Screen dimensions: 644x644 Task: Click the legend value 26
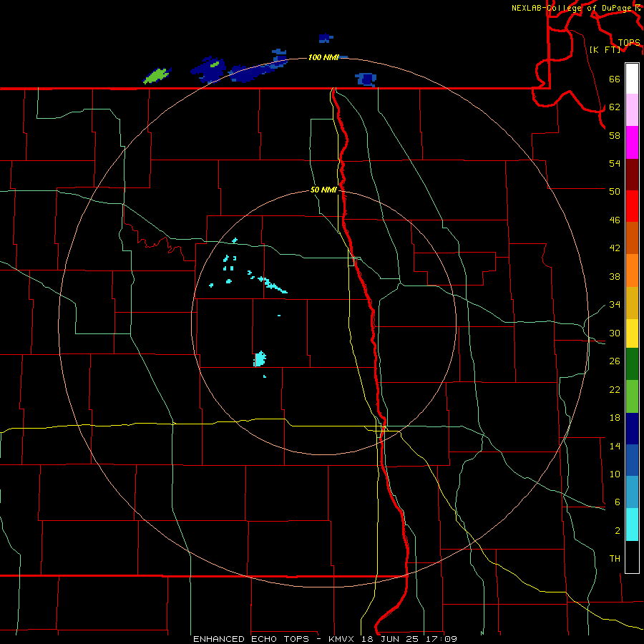[x=615, y=361]
